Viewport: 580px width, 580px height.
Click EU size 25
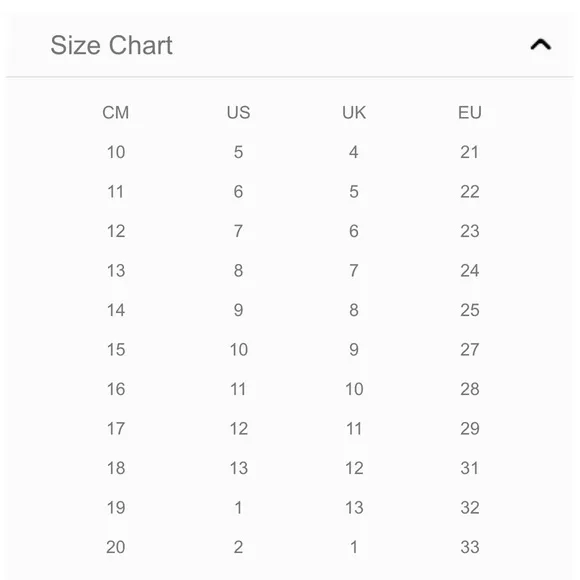470,310
